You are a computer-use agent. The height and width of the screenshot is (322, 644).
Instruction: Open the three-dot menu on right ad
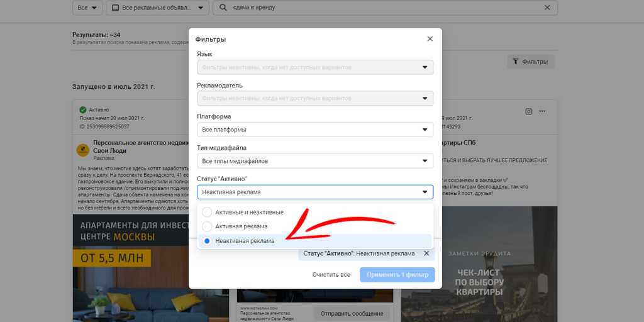coord(542,112)
